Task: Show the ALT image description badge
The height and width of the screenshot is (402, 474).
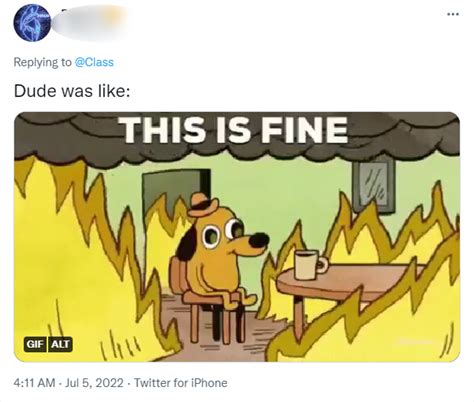Action: coord(60,344)
